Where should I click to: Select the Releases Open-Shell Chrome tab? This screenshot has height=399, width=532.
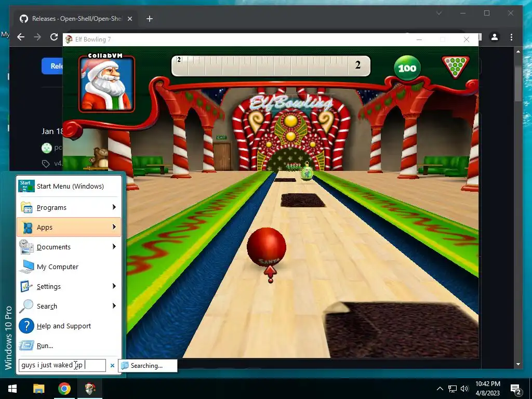75,19
